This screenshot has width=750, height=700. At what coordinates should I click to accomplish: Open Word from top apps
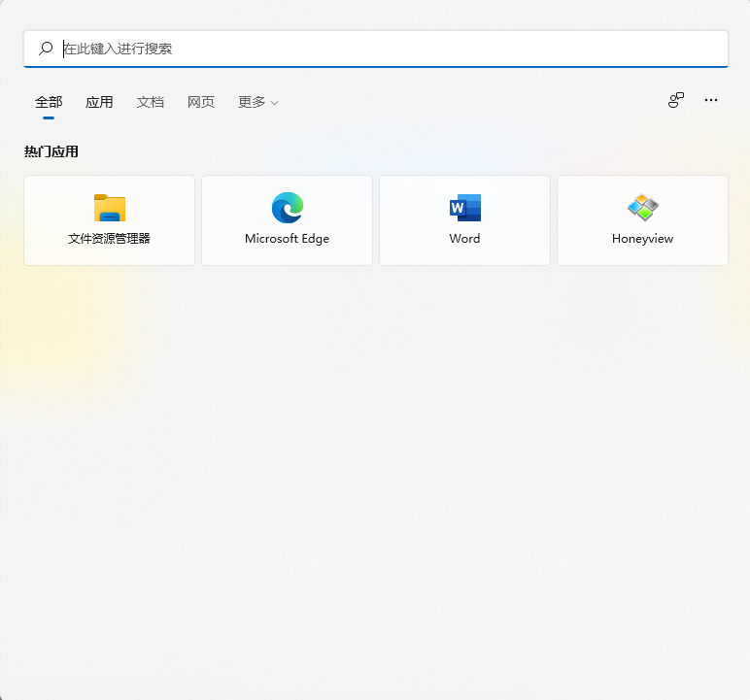click(465, 220)
